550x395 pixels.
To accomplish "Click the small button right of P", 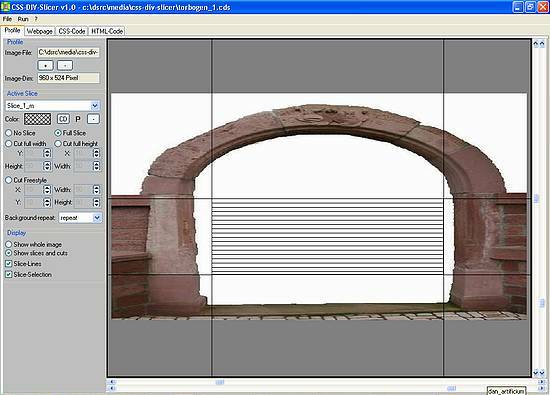I will [93, 119].
